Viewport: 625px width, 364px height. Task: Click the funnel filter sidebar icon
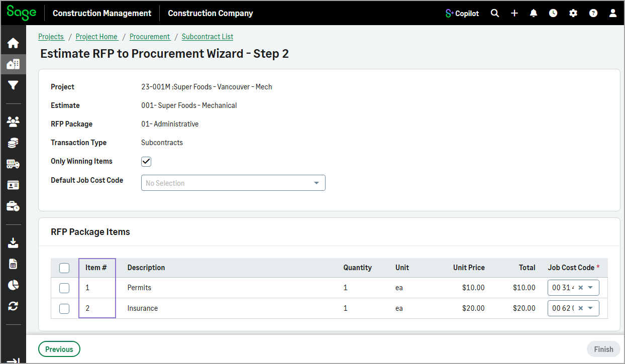pyautogui.click(x=13, y=85)
